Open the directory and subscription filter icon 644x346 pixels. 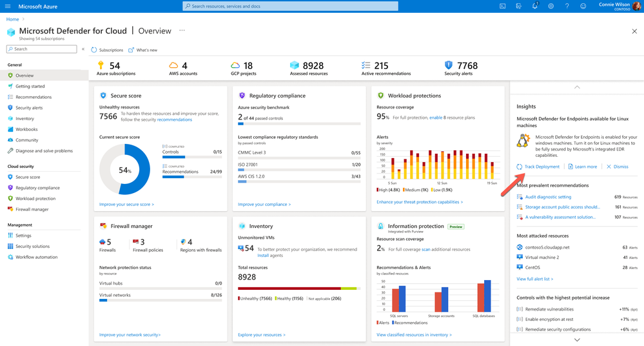pyautogui.click(x=519, y=6)
